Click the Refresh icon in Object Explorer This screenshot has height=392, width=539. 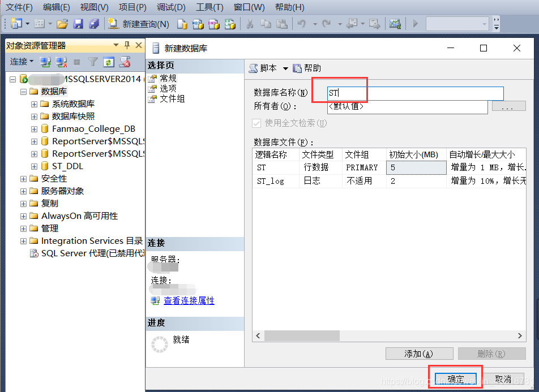109,62
